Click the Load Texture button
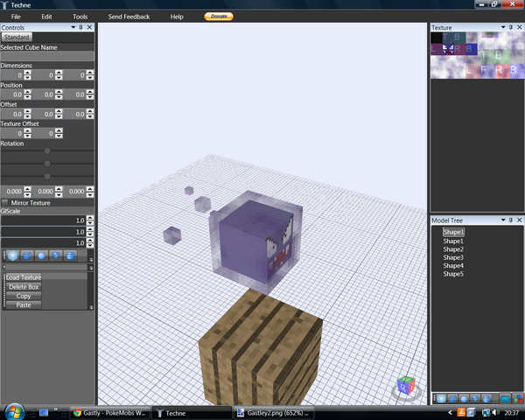This screenshot has height=420, width=525. (x=24, y=277)
